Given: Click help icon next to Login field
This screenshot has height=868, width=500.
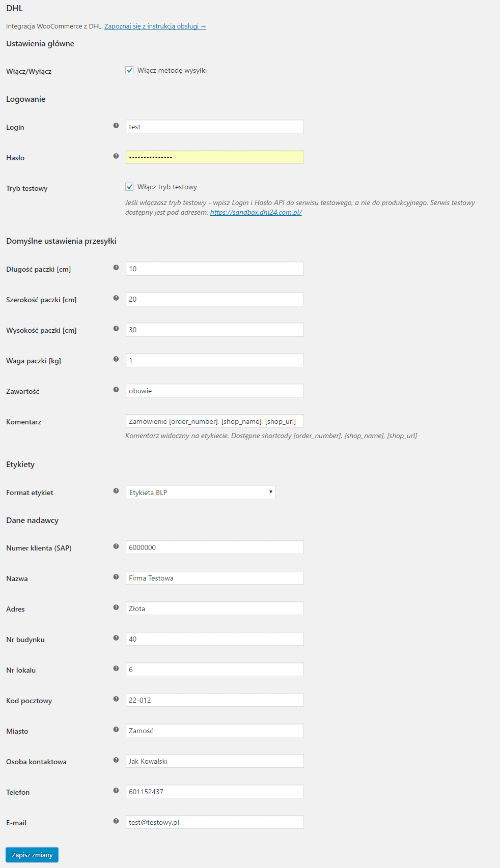Looking at the screenshot, I should tap(116, 126).
